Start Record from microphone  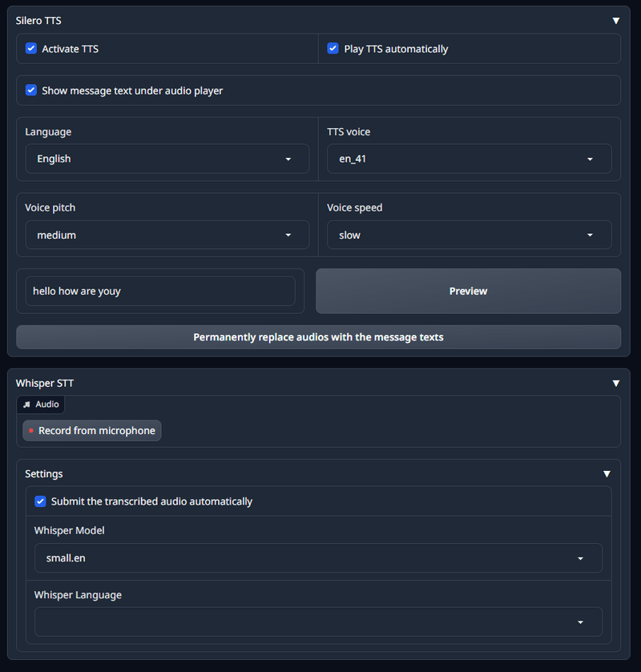(92, 430)
